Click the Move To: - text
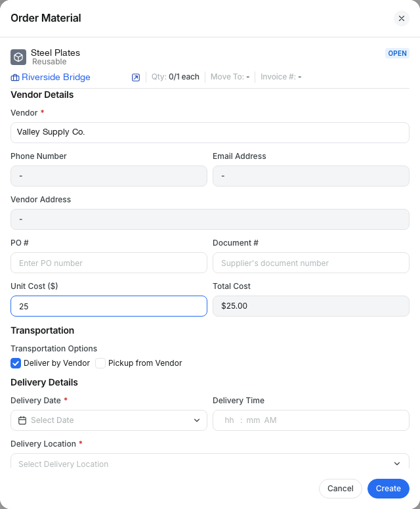This screenshot has width=420, height=509. [230, 77]
